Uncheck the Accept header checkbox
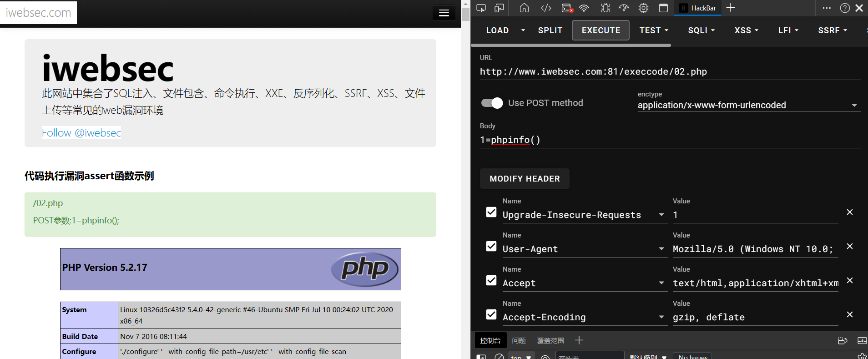 [x=491, y=280]
